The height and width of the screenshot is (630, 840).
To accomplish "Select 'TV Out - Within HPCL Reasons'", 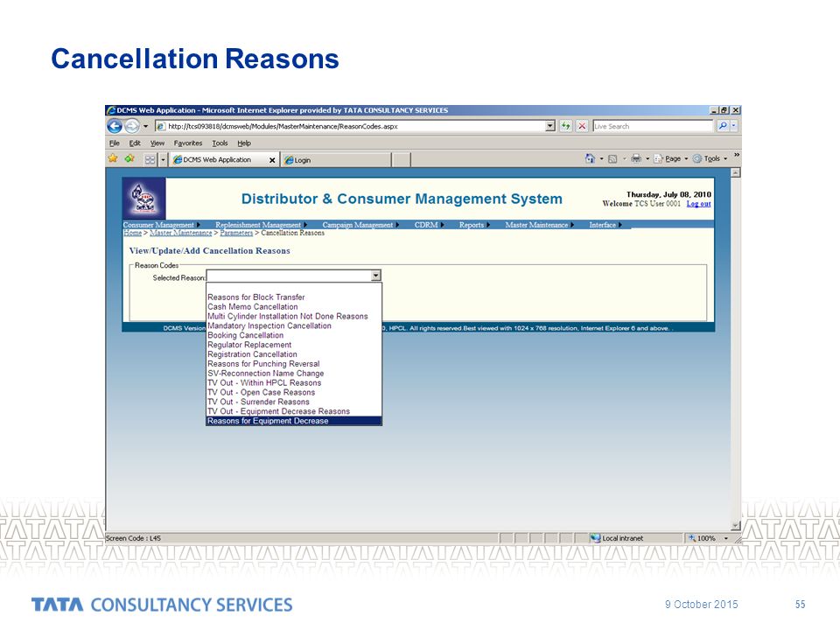I will [x=294, y=383].
